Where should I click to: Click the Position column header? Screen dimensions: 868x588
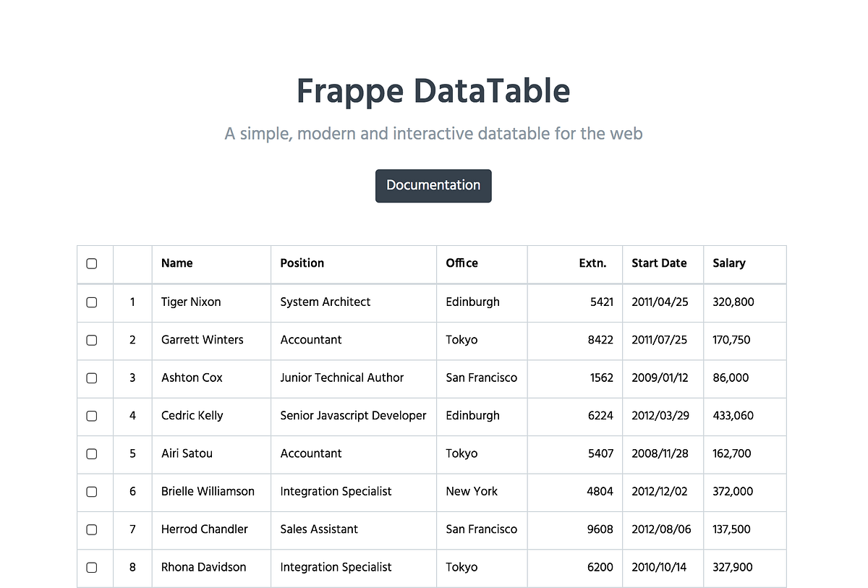pyautogui.click(x=302, y=264)
